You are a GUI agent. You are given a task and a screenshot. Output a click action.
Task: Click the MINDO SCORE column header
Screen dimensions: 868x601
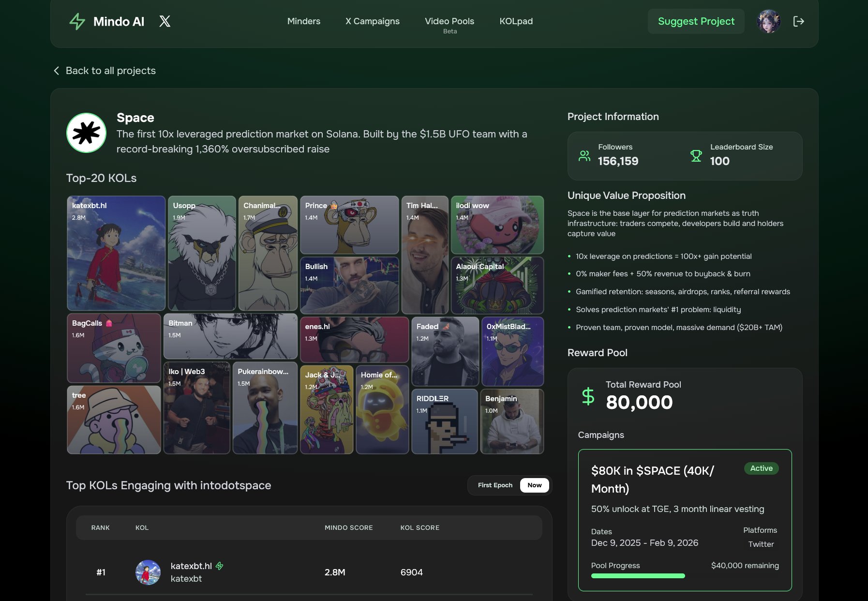(349, 527)
